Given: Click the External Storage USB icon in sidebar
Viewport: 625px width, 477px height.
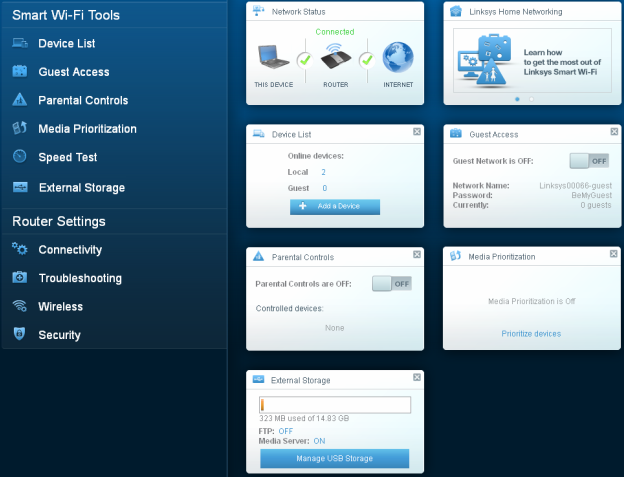Looking at the screenshot, I should click(x=20, y=187).
